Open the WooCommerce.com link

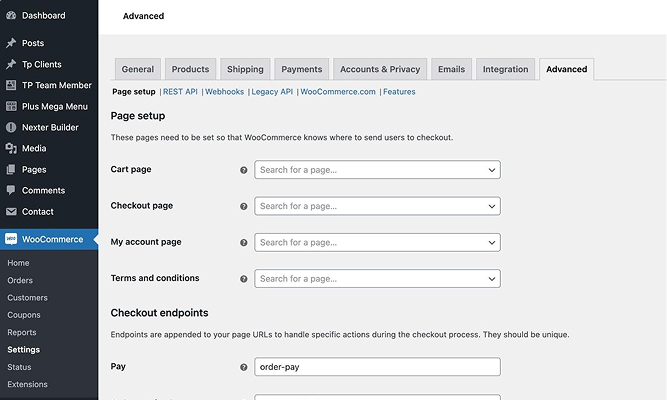338,91
